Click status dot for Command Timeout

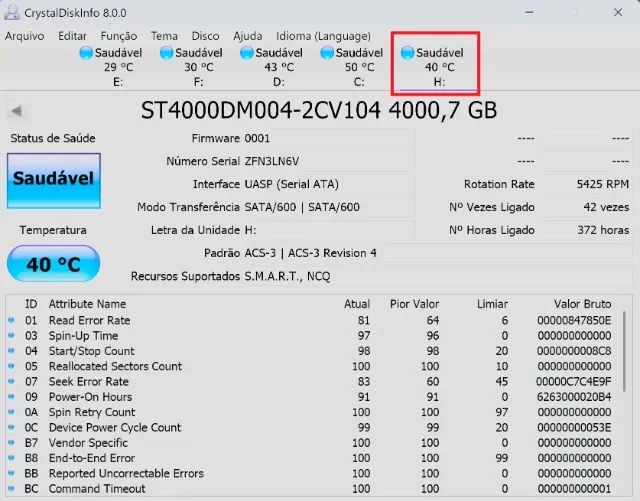click(11, 489)
